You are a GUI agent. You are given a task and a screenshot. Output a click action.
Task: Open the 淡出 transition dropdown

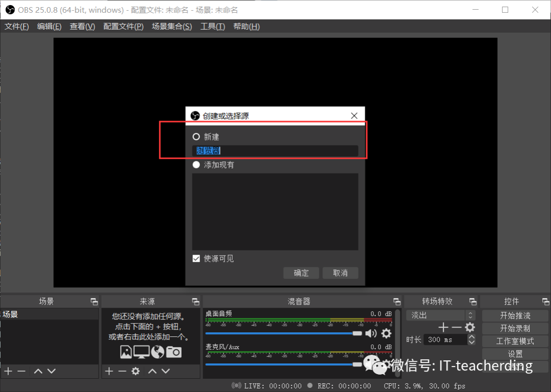[x=441, y=315]
